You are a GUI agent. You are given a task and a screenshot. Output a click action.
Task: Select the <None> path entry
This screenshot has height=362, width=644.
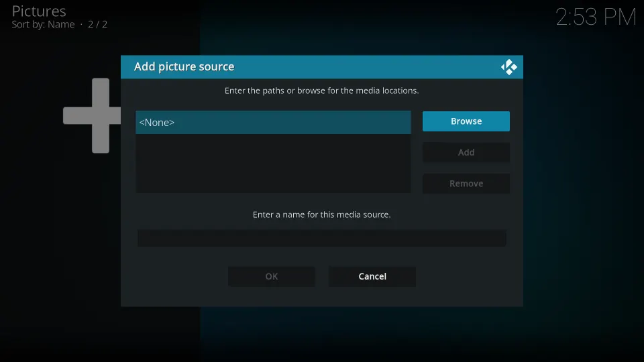pos(273,122)
